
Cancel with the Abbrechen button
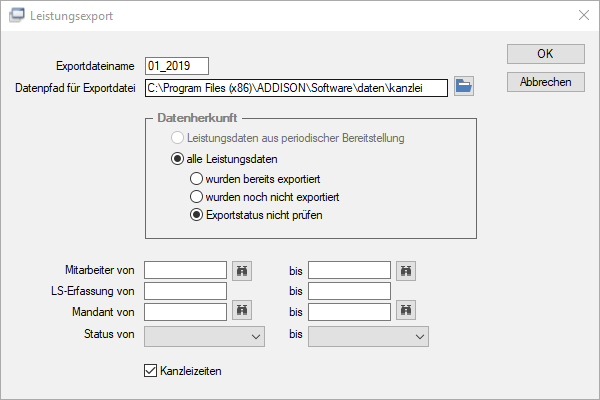(x=546, y=82)
